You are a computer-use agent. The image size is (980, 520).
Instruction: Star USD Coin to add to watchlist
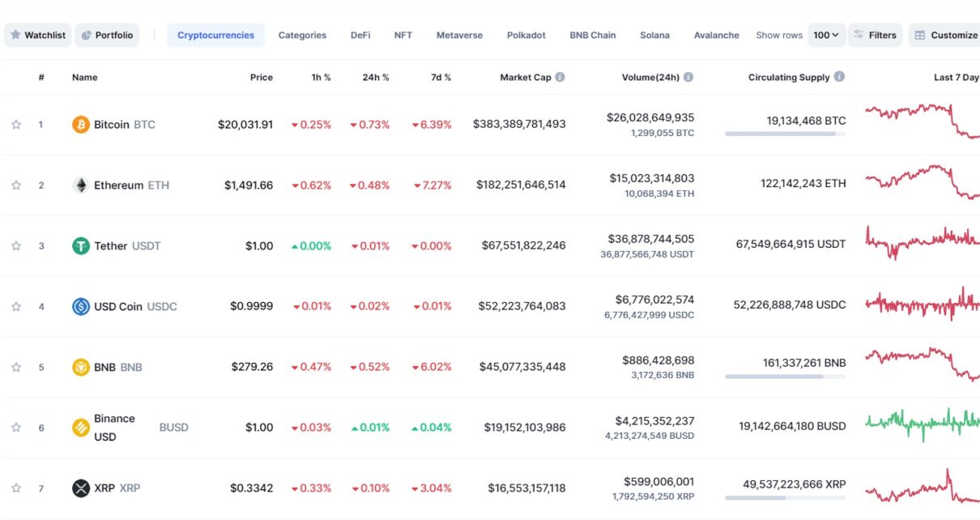(x=16, y=307)
